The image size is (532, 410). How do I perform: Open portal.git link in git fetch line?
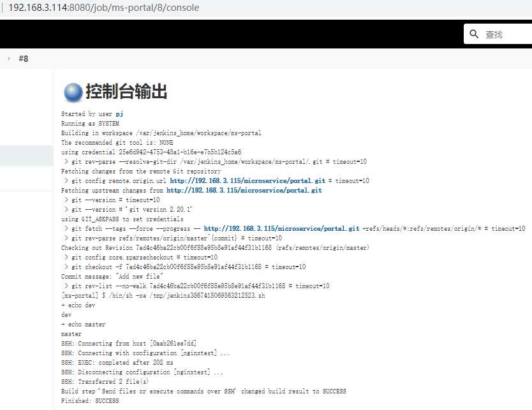tap(281, 228)
